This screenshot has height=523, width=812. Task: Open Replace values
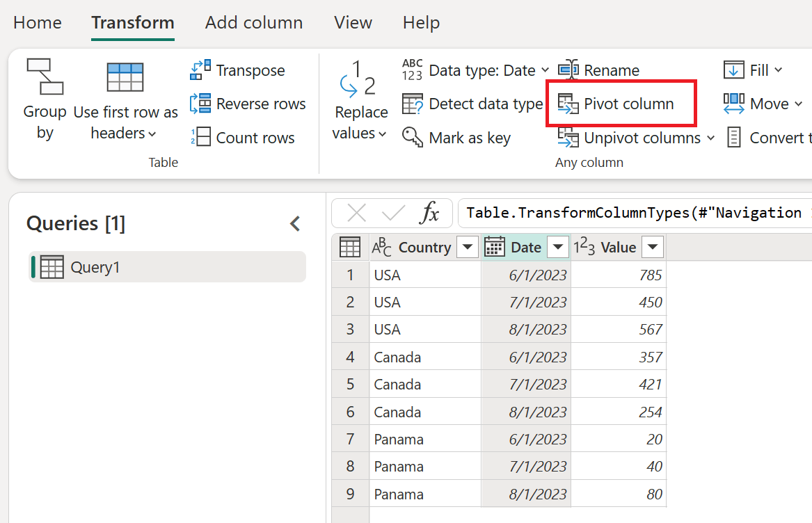point(360,101)
